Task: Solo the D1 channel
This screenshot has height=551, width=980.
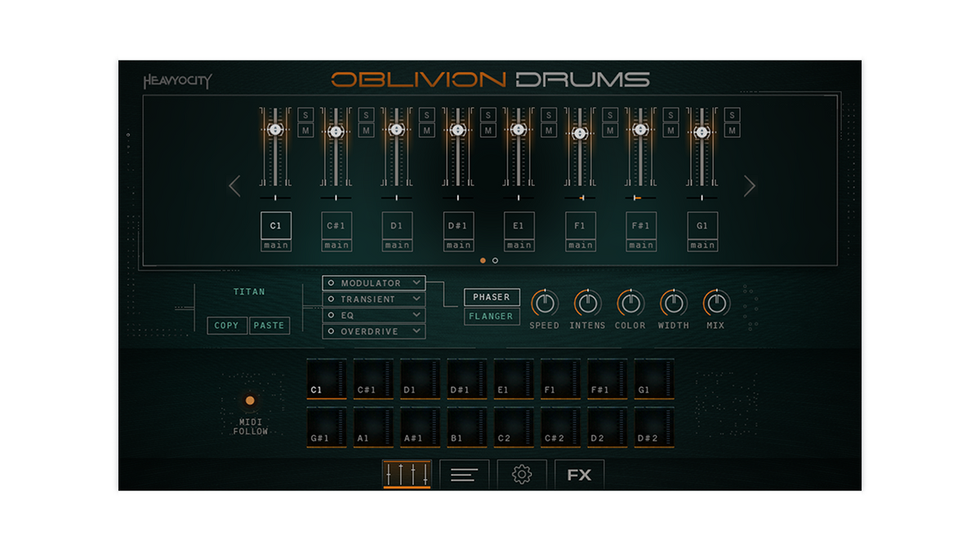Action: click(x=427, y=115)
